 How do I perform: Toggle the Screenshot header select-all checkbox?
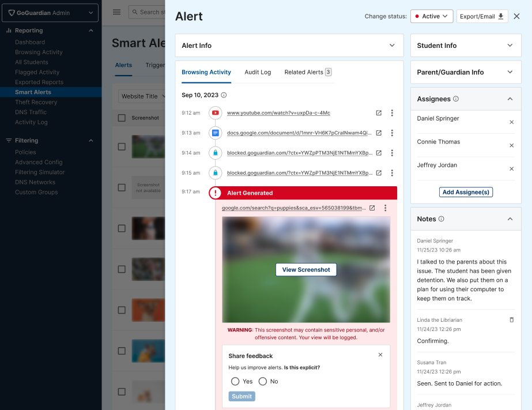click(122, 118)
